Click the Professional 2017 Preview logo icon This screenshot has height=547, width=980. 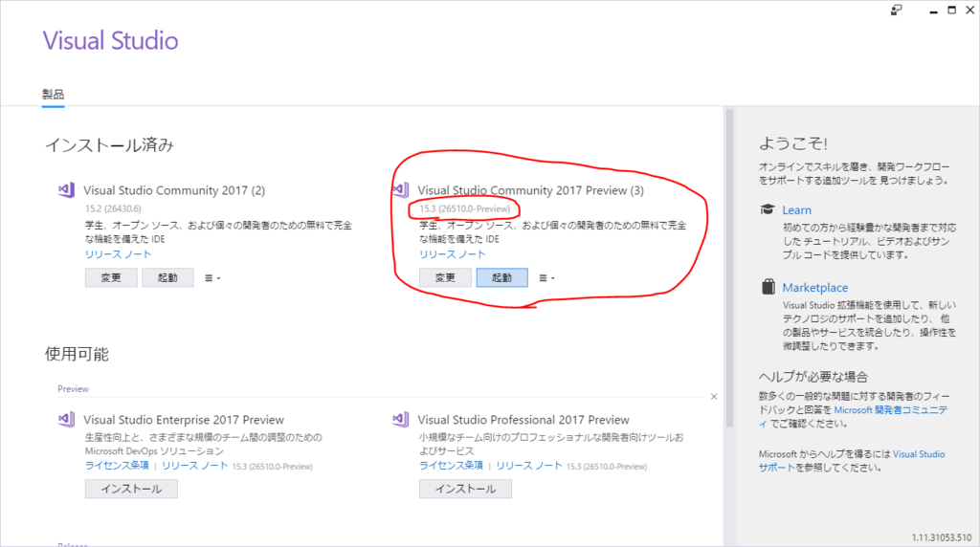401,419
